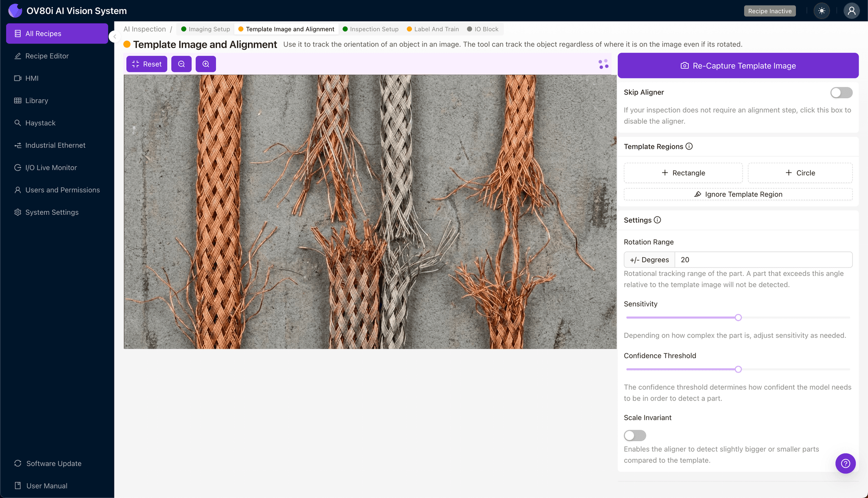Click Ignore Template Region button

coord(738,195)
